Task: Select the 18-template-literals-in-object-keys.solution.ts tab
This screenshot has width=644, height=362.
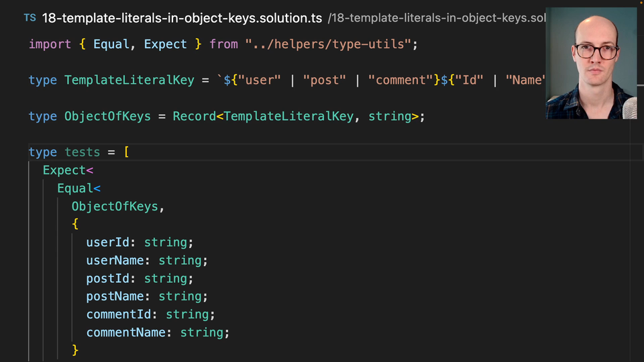Action: pos(181,18)
